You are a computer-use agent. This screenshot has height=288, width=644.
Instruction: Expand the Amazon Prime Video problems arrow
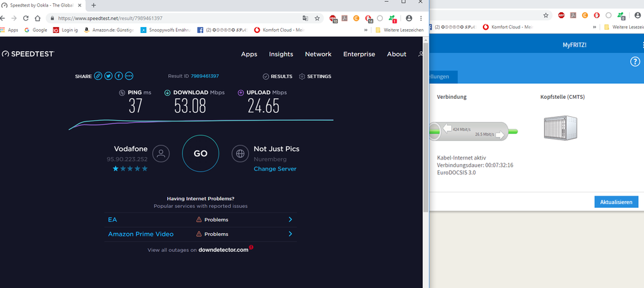290,234
